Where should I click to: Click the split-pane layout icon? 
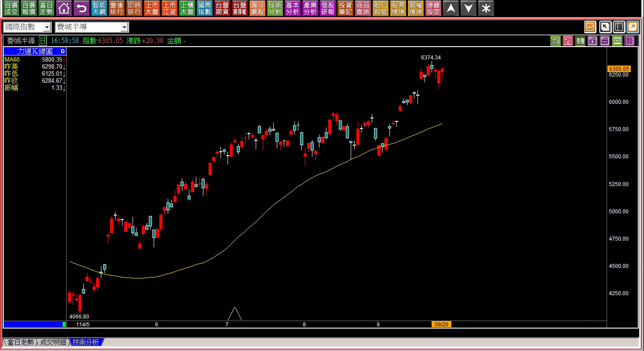(619, 27)
